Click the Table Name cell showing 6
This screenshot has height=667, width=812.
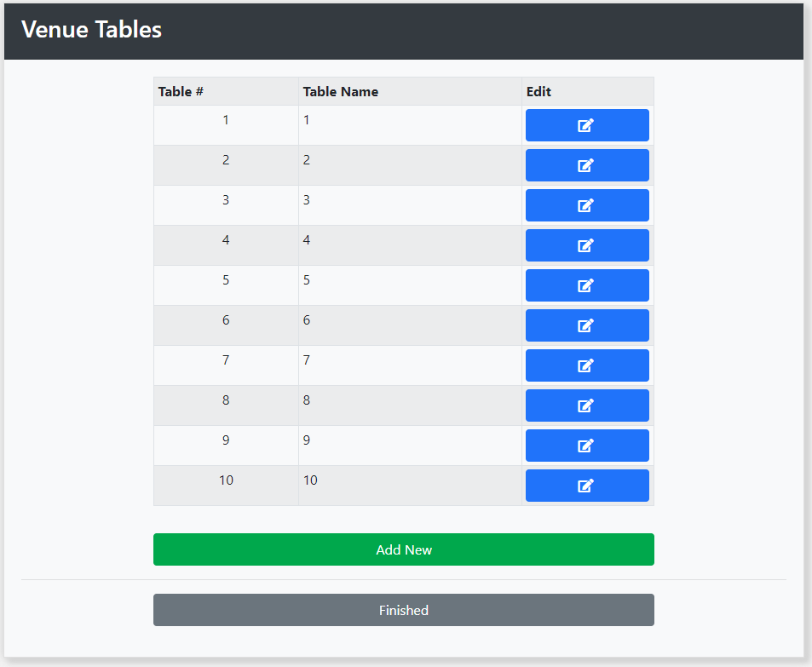pyautogui.click(x=410, y=325)
